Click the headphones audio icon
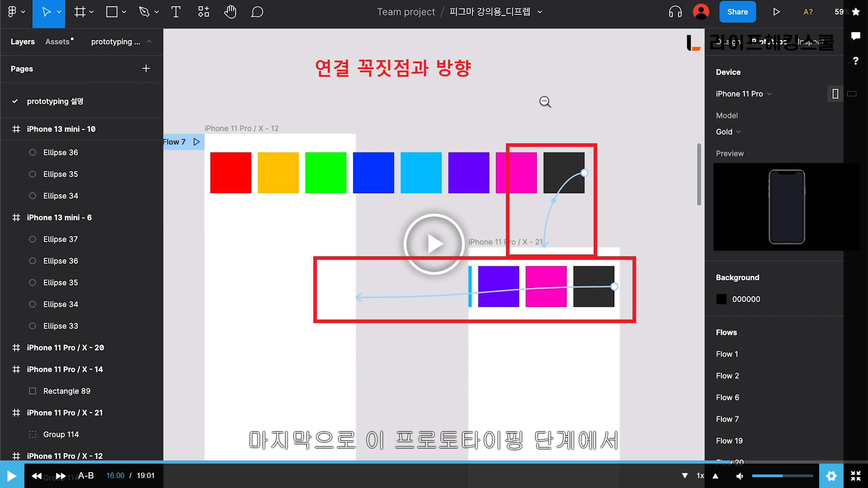 pos(675,12)
